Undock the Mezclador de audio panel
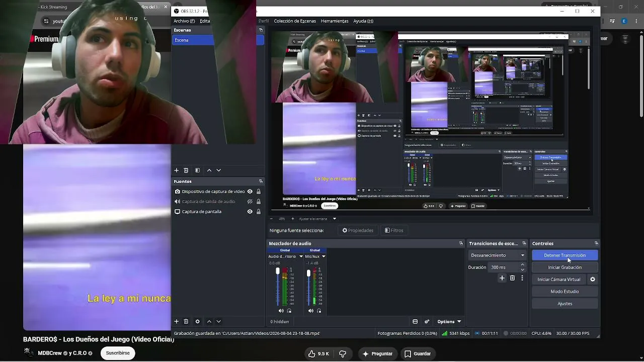Viewport: 644px width, 362px height. 461,243
